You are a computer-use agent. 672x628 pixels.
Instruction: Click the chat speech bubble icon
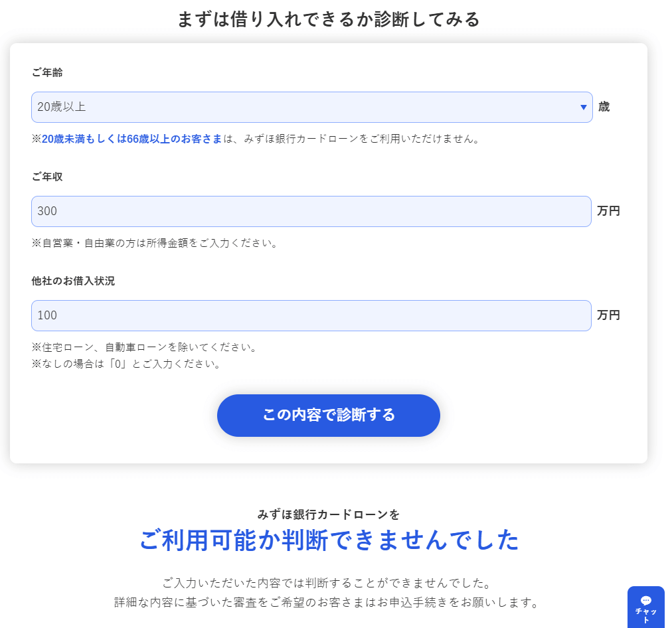[x=645, y=600]
